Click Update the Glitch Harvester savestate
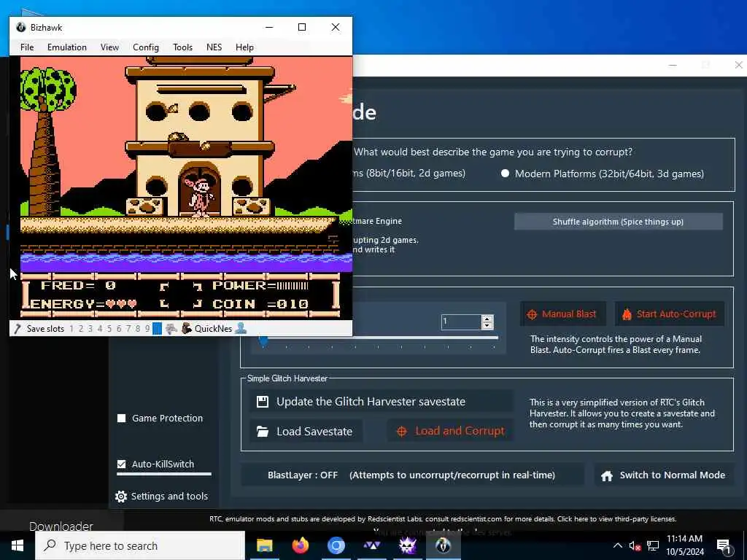Image resolution: width=747 pixels, height=560 pixels. coord(381,402)
